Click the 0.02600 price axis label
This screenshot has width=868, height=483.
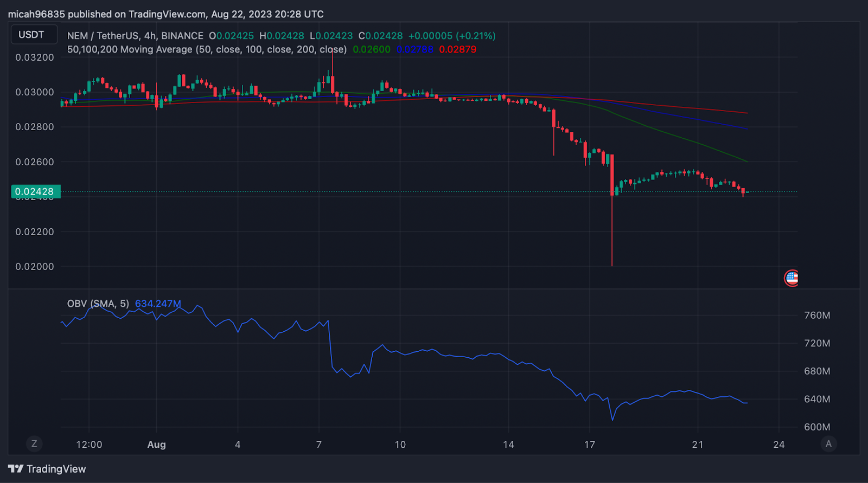(35, 162)
